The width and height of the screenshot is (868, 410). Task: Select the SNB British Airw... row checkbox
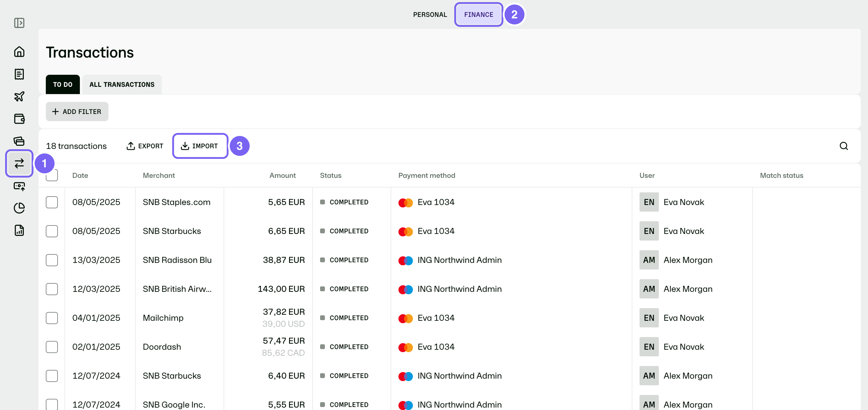click(x=52, y=289)
